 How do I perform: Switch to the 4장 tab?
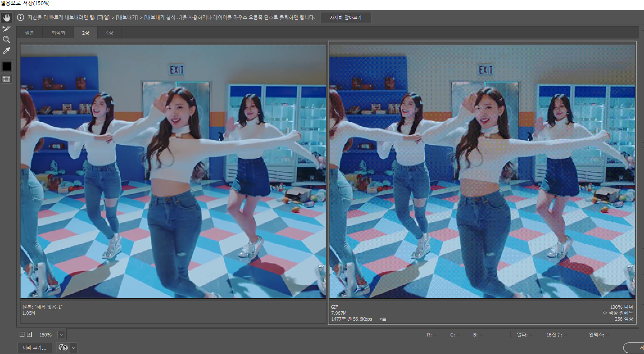pos(110,33)
